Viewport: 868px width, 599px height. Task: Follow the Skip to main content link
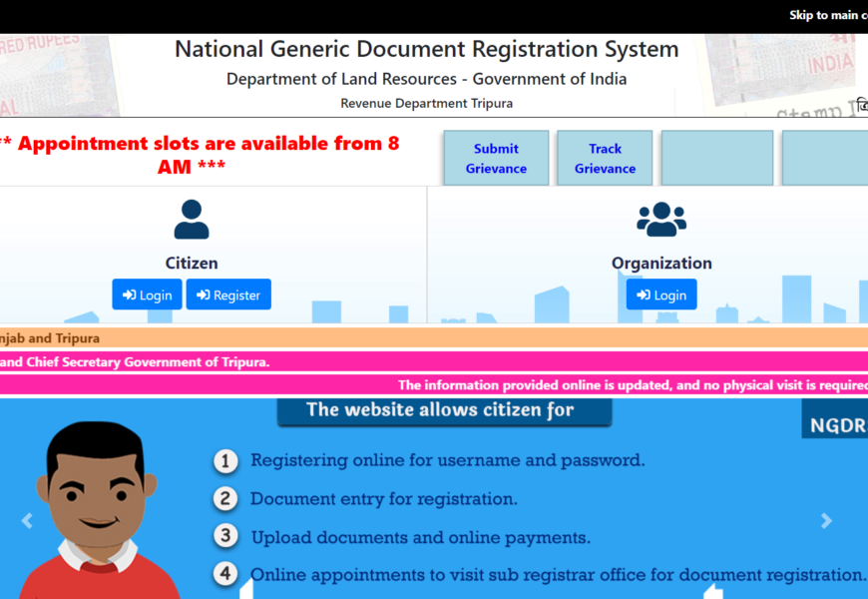[828, 15]
